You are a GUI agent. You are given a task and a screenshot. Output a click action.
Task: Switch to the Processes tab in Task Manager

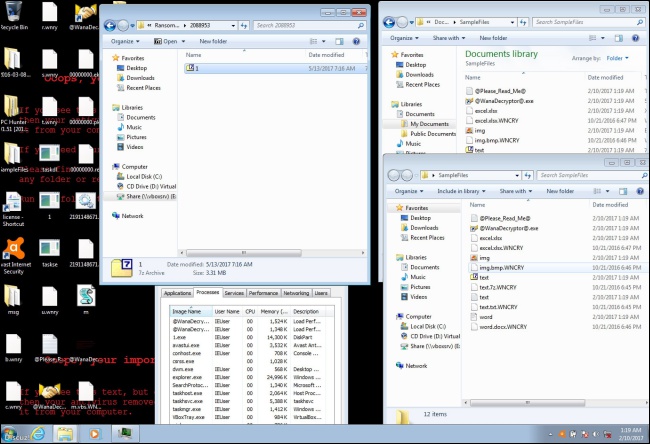(x=208, y=292)
